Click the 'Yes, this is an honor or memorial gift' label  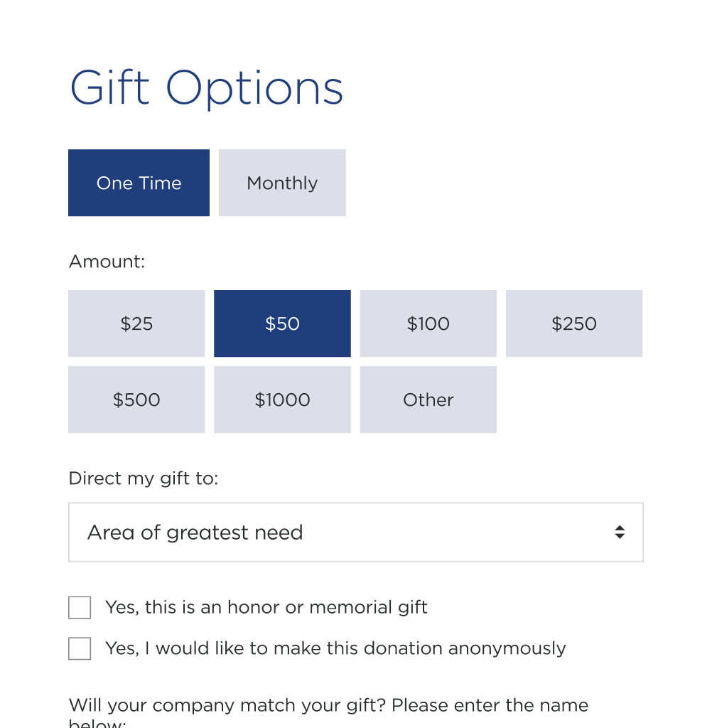point(266,607)
